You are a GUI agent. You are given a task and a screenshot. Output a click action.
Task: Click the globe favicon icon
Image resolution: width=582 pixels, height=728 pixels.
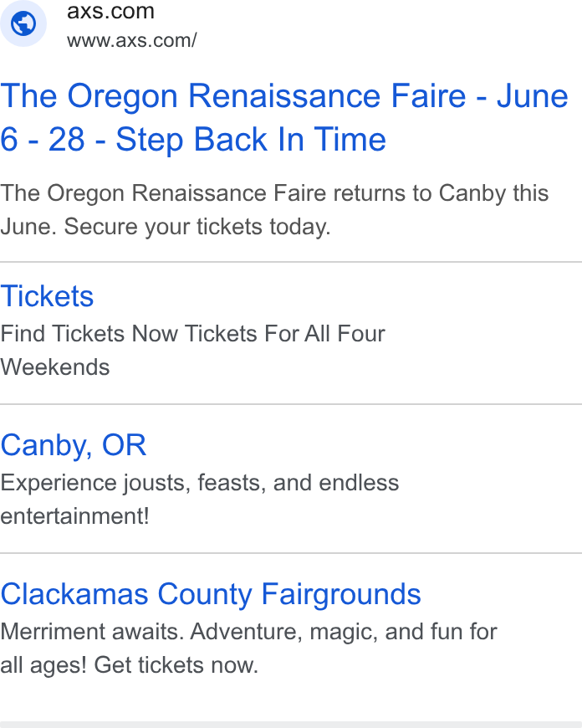[x=23, y=23]
